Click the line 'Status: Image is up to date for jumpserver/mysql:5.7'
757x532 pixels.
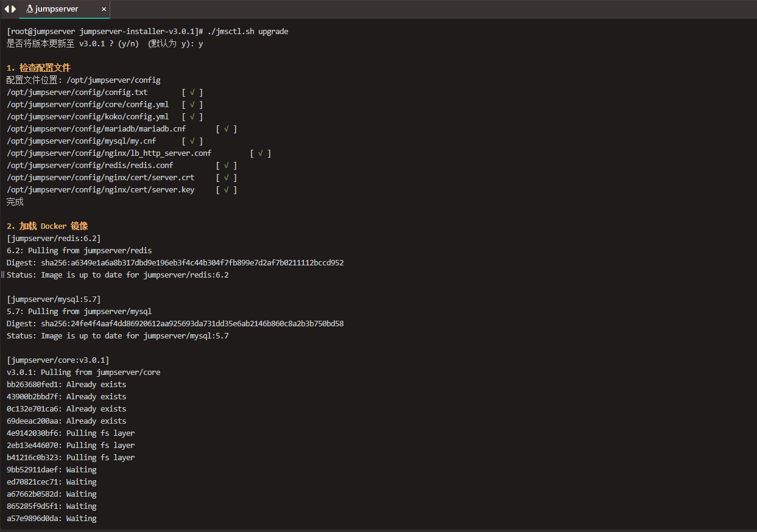(x=117, y=335)
